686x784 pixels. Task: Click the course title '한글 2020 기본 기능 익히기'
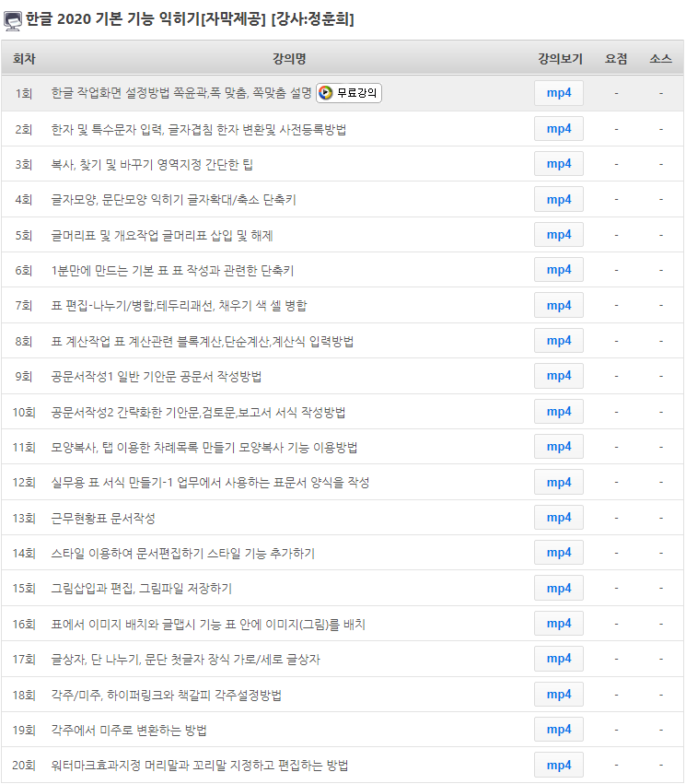tap(112, 19)
